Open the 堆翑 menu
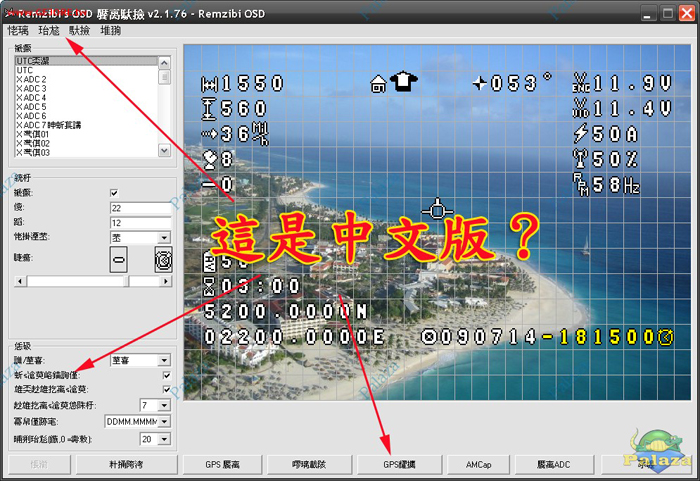 pos(110,30)
